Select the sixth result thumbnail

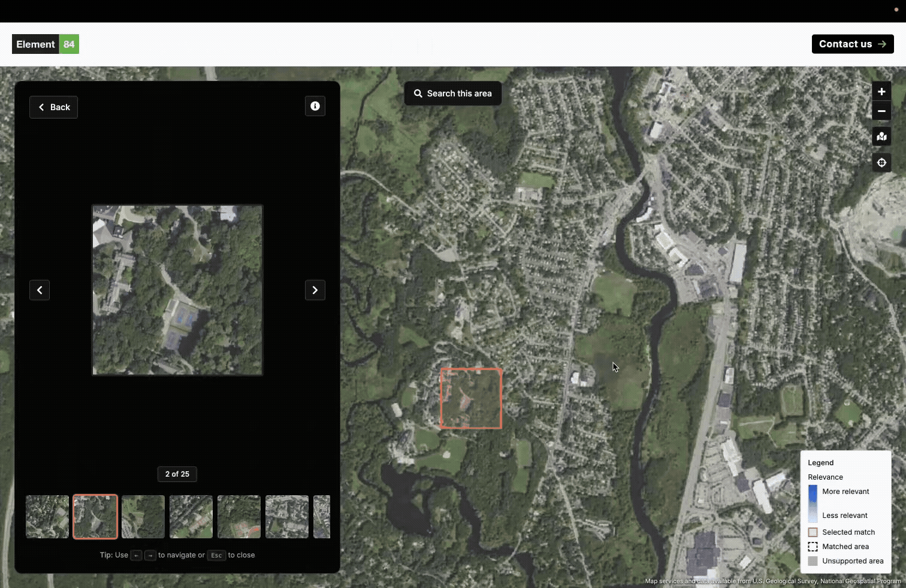[x=287, y=517]
